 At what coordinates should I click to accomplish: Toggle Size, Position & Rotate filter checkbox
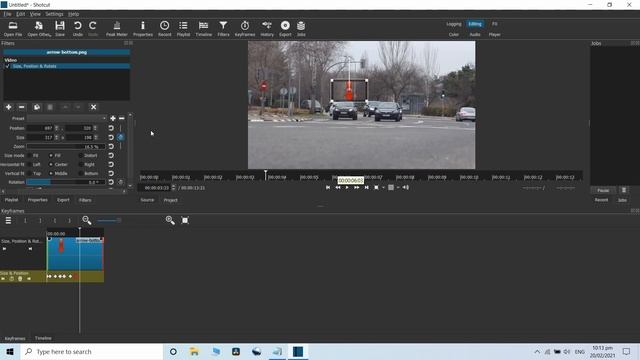tap(7, 66)
